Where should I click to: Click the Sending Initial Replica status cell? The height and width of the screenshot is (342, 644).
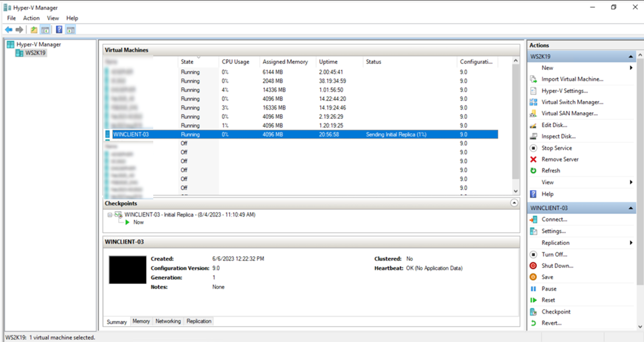point(396,134)
